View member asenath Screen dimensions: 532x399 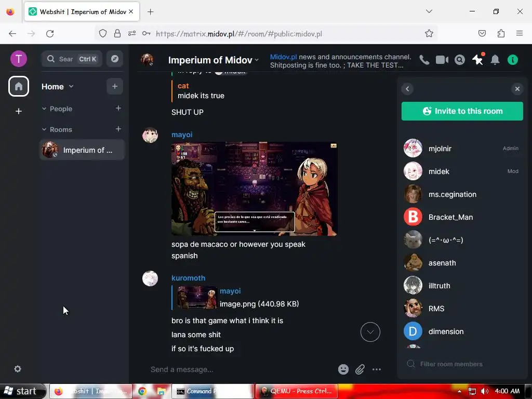[462, 262]
